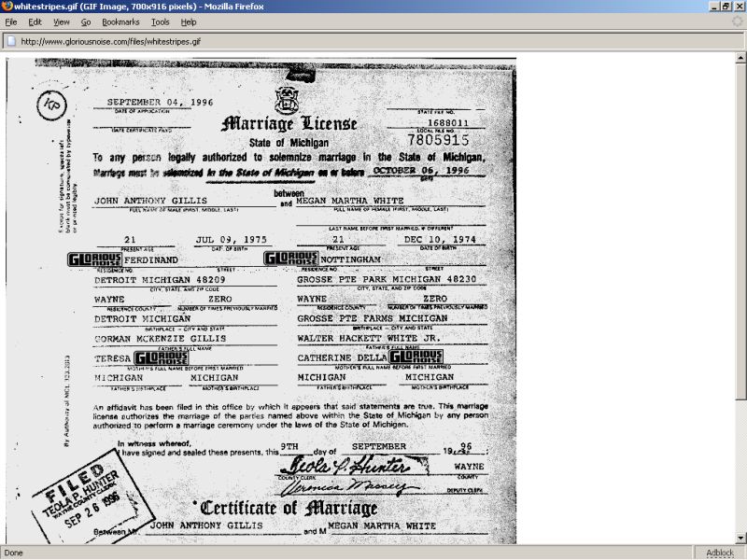
Task: Click the Marriage License heading in image
Action: 288,123
